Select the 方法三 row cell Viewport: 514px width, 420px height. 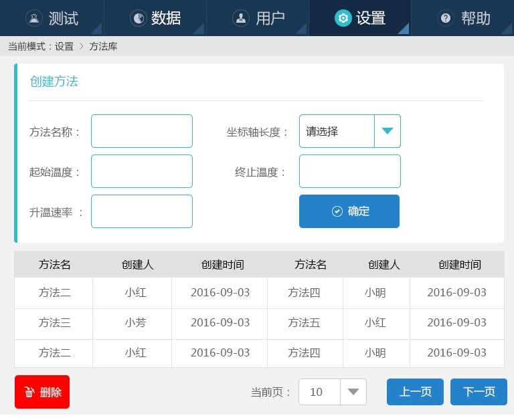coord(54,322)
